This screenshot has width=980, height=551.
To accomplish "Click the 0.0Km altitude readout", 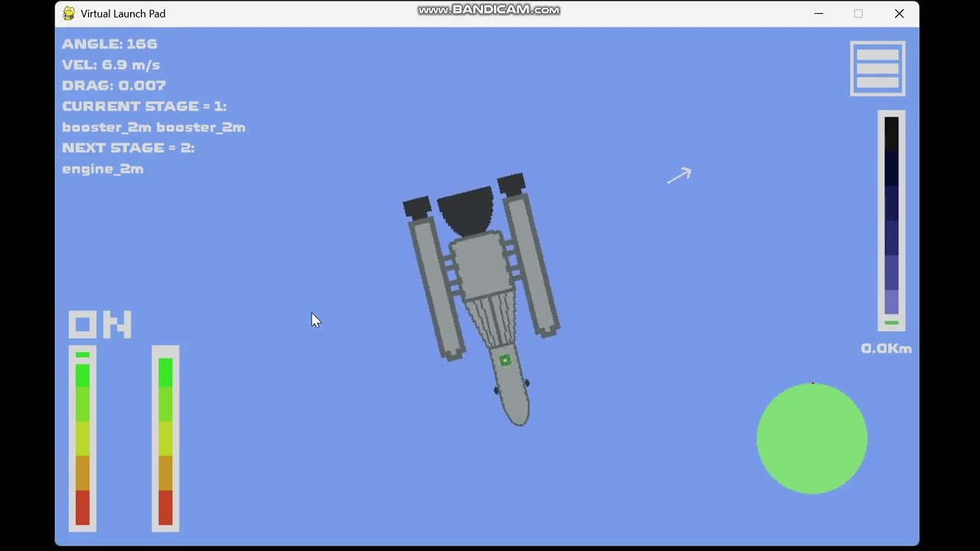I will point(886,349).
